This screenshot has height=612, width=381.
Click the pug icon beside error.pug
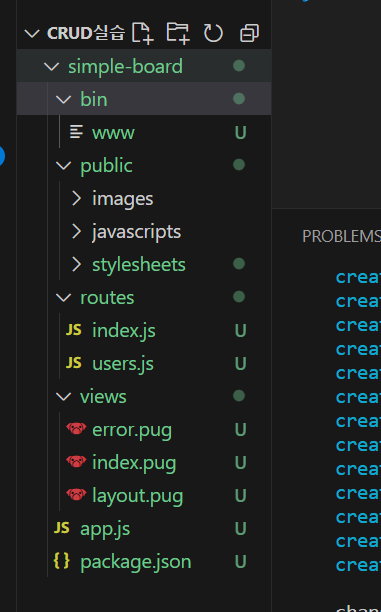click(76, 429)
